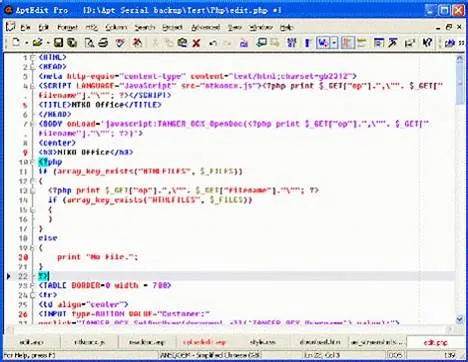Screen dimensions: 468x362
Task: Click the blue icon right of Redo
Action: click(244, 43)
